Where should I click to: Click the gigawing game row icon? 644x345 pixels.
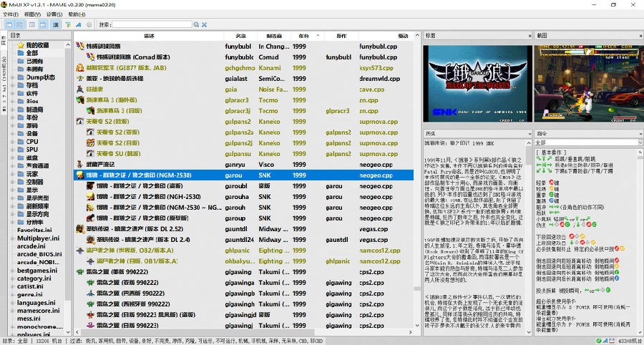80,272
